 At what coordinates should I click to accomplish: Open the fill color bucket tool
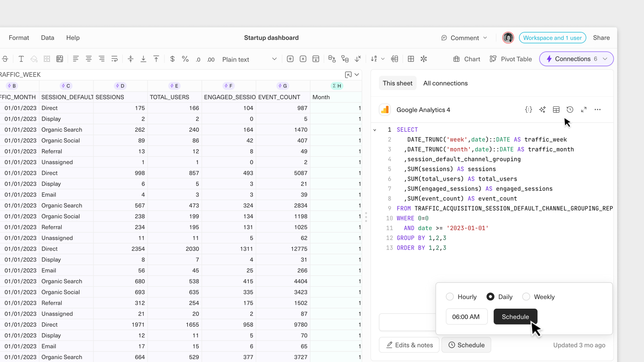pyautogui.click(x=34, y=59)
